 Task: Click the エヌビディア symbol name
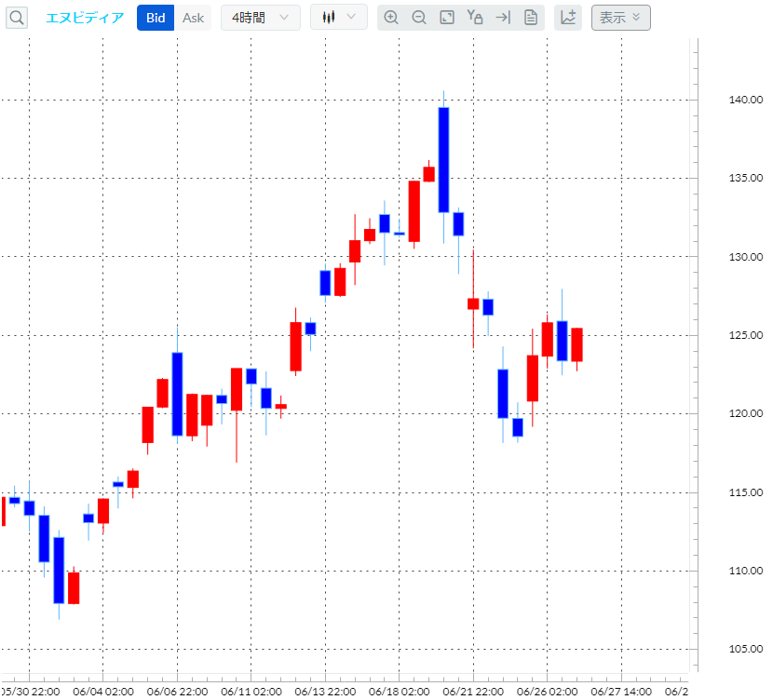click(85, 19)
